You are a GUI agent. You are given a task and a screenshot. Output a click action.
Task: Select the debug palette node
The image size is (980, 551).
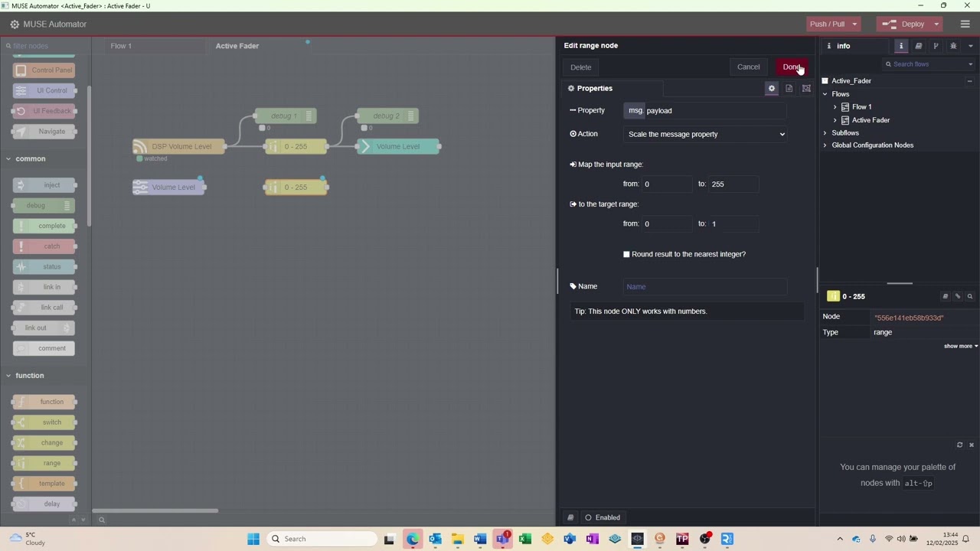pyautogui.click(x=44, y=206)
